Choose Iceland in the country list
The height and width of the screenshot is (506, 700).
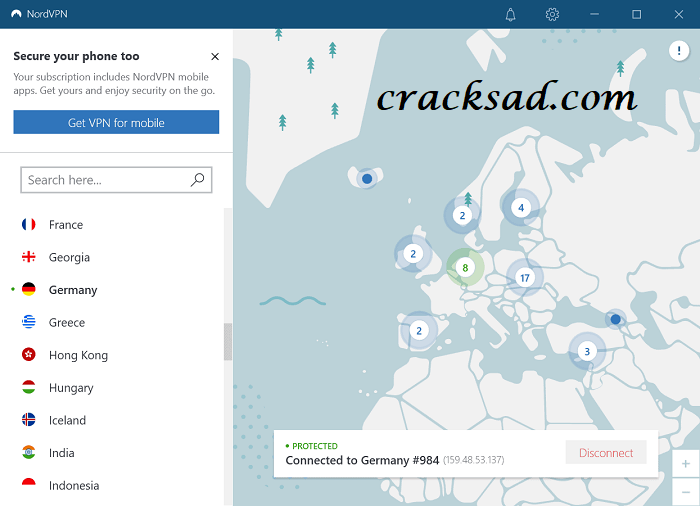pos(67,420)
